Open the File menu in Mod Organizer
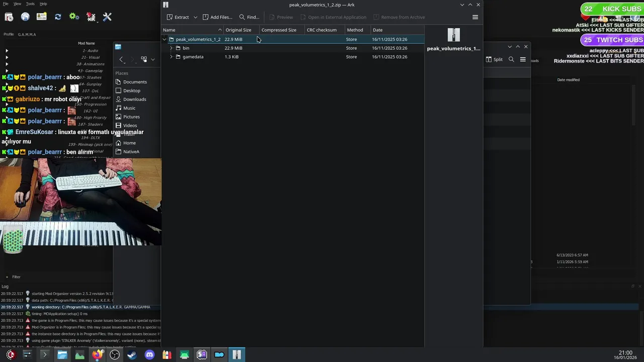Screen dimensions: 644x362 click(6, 4)
